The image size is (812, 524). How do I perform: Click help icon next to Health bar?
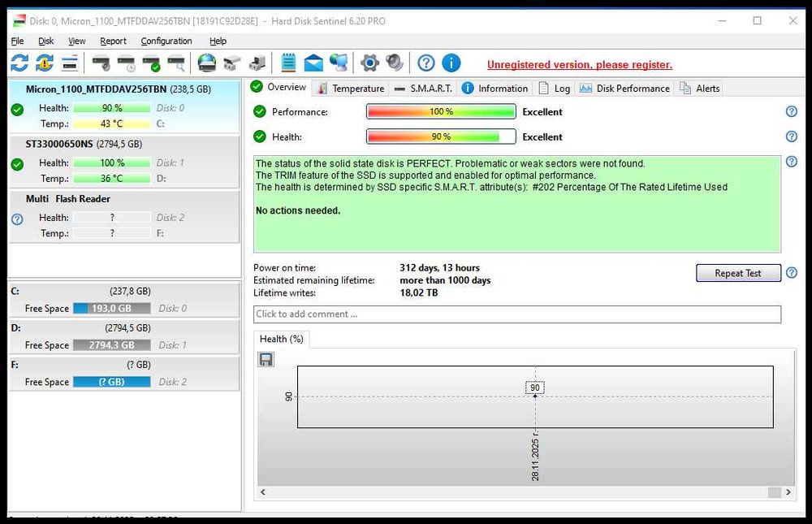pos(791,136)
